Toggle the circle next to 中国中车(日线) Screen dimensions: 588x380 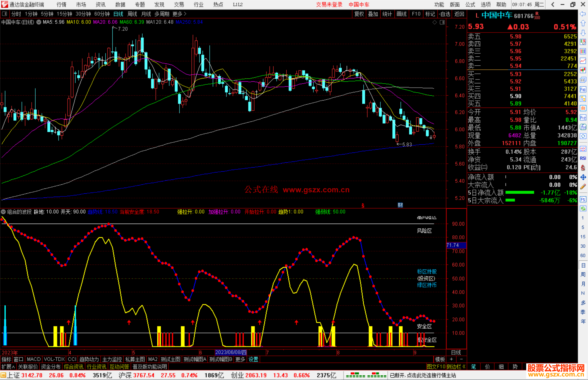click(39, 22)
